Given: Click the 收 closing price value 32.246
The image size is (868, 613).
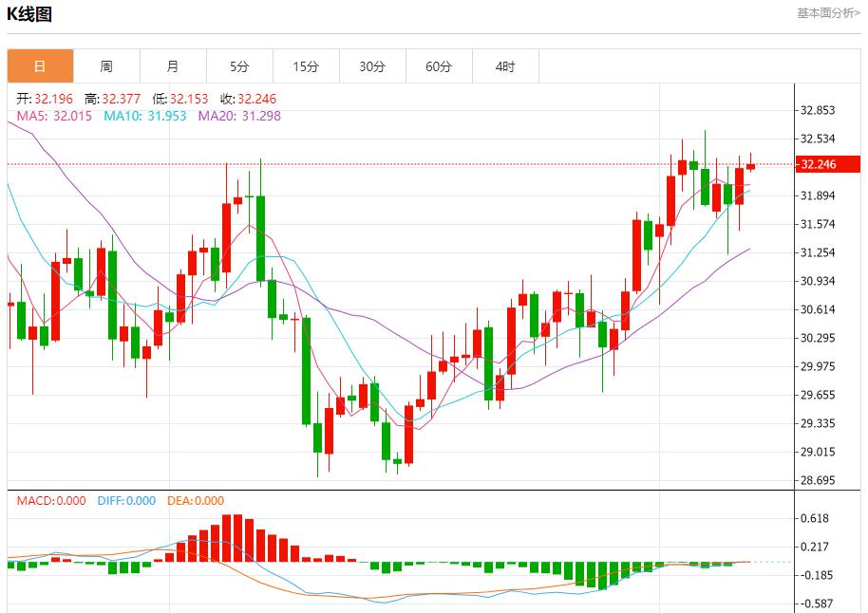Looking at the screenshot, I should coord(256,99).
